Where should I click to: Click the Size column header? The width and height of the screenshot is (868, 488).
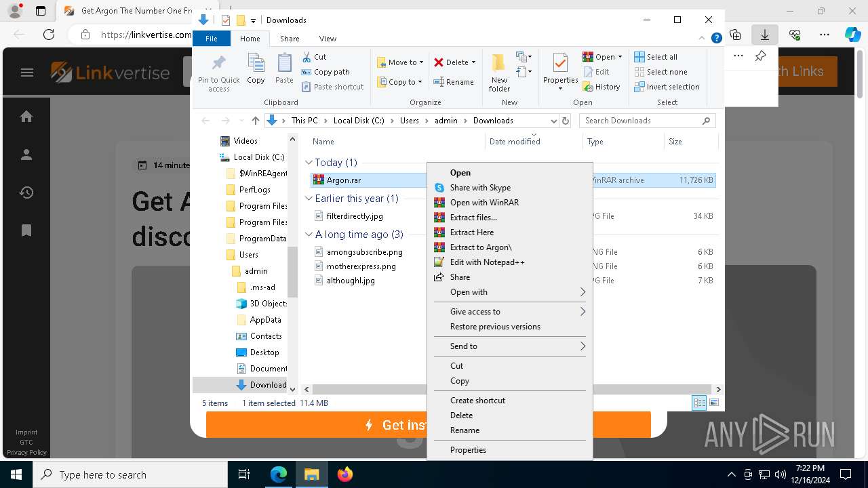[690, 142]
